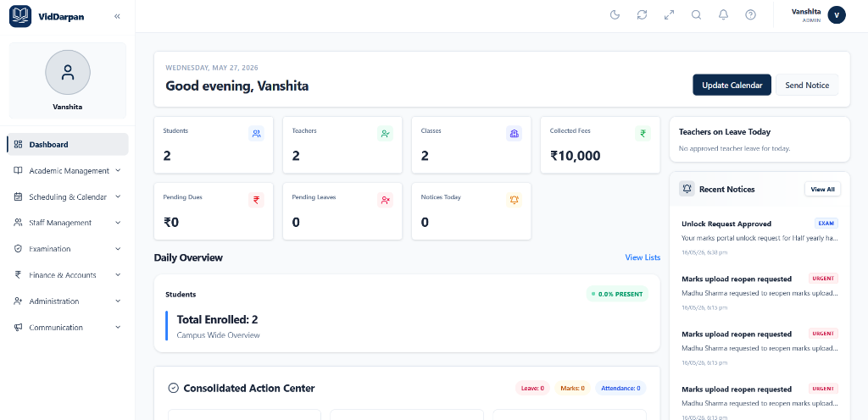Screen dimensions: 868x420
Task: Expand the Academic Management chevron
Action: 118,171
